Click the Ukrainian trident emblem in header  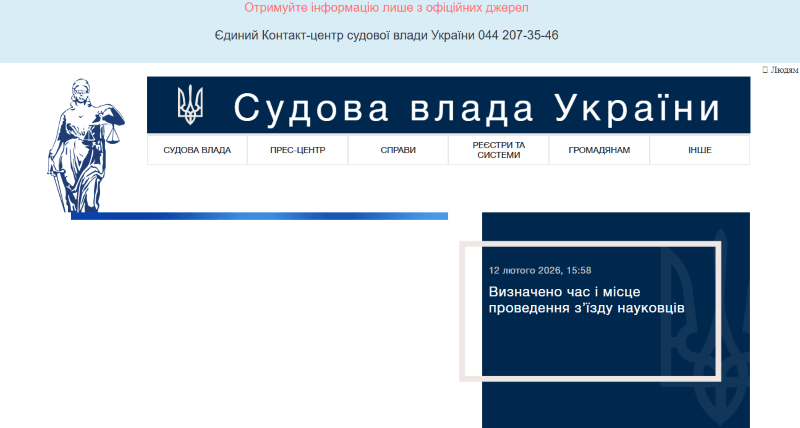190,105
